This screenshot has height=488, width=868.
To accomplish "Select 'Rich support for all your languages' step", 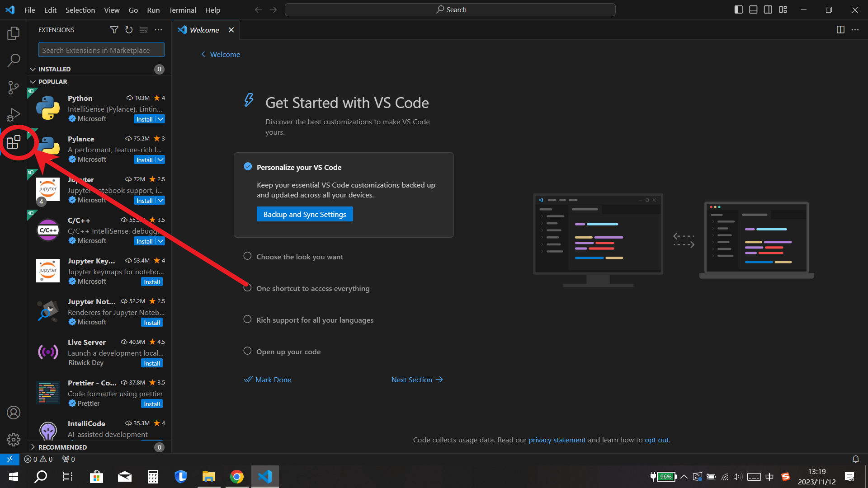I will (x=315, y=320).
